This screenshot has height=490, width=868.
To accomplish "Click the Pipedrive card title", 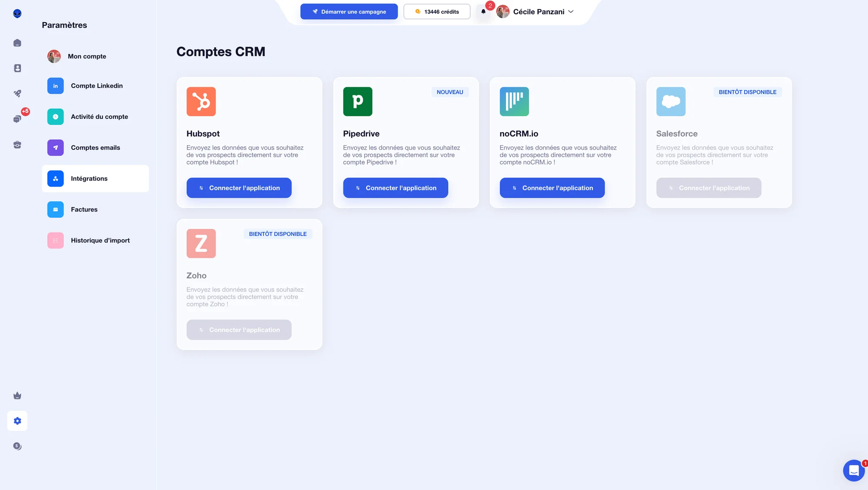I will click(x=361, y=134).
